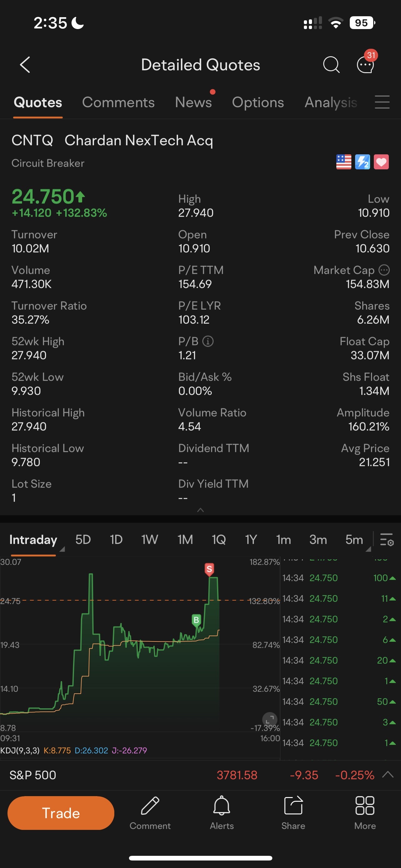Expand chart to fullscreen icon
The image size is (401, 868).
[x=270, y=720]
